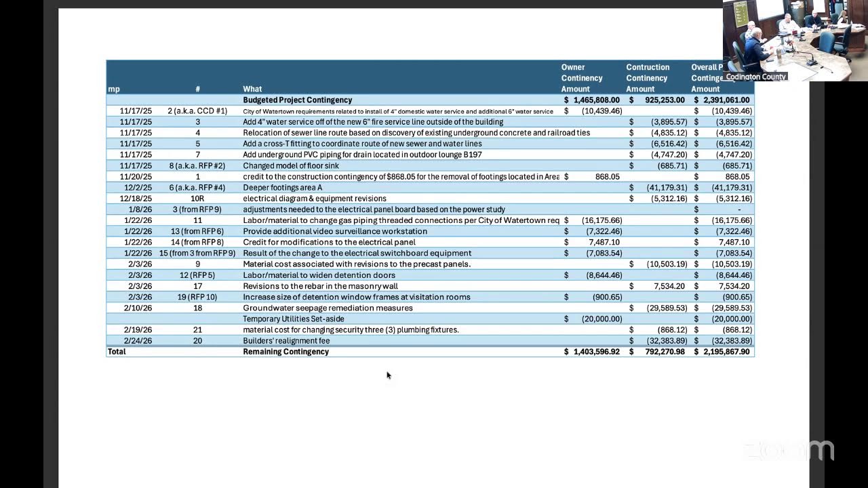Click the '14 (from RFP 8)' item number

click(198, 242)
